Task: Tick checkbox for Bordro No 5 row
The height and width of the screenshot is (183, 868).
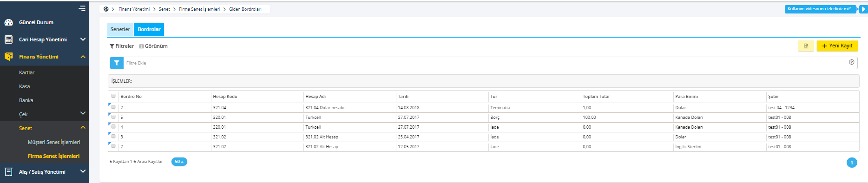Action: [x=113, y=117]
